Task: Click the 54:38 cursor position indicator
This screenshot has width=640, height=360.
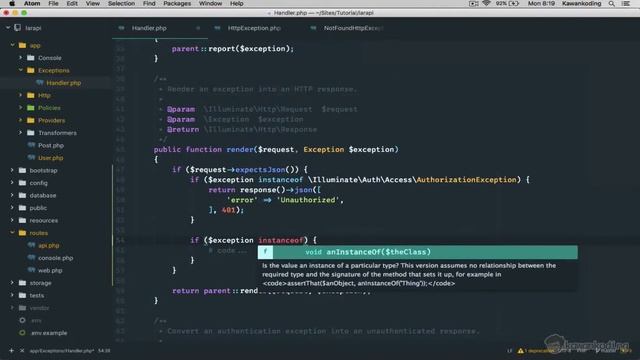Action: pyautogui.click(x=104, y=351)
